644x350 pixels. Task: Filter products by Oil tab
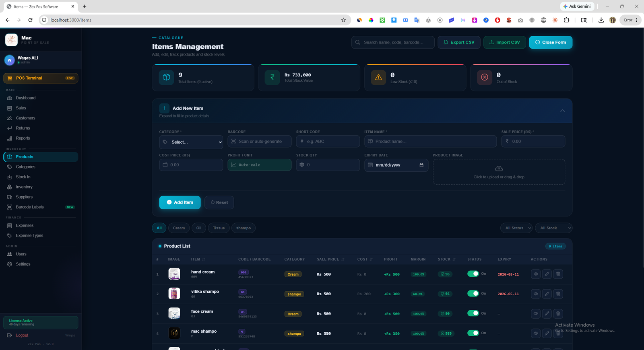(x=199, y=228)
